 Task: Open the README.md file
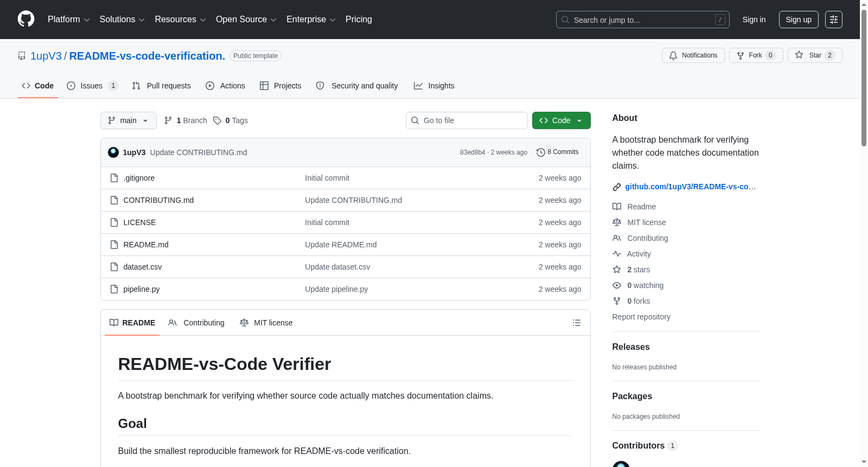(x=146, y=245)
